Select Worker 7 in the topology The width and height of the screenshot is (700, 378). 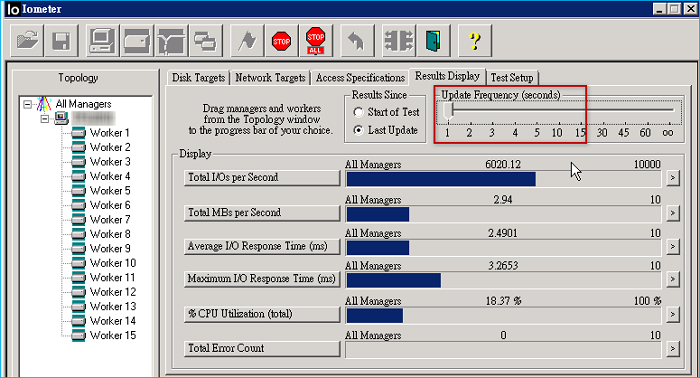pos(110,220)
